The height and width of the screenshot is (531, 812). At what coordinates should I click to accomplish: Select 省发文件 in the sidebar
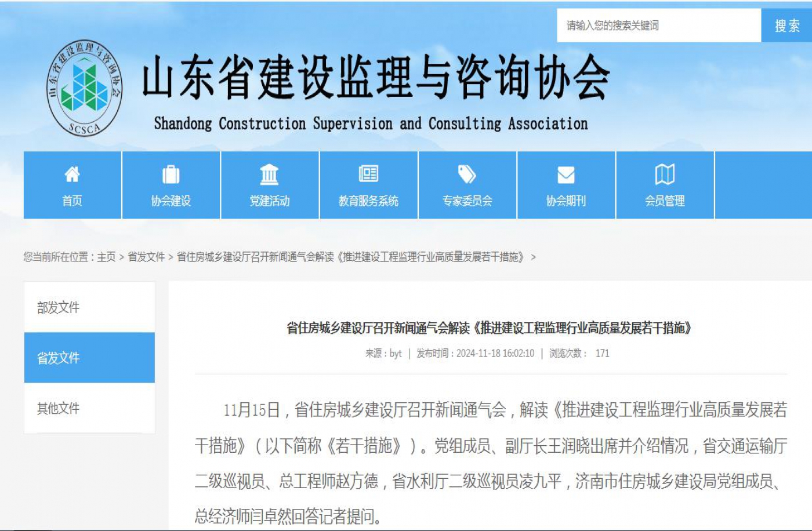point(89,358)
